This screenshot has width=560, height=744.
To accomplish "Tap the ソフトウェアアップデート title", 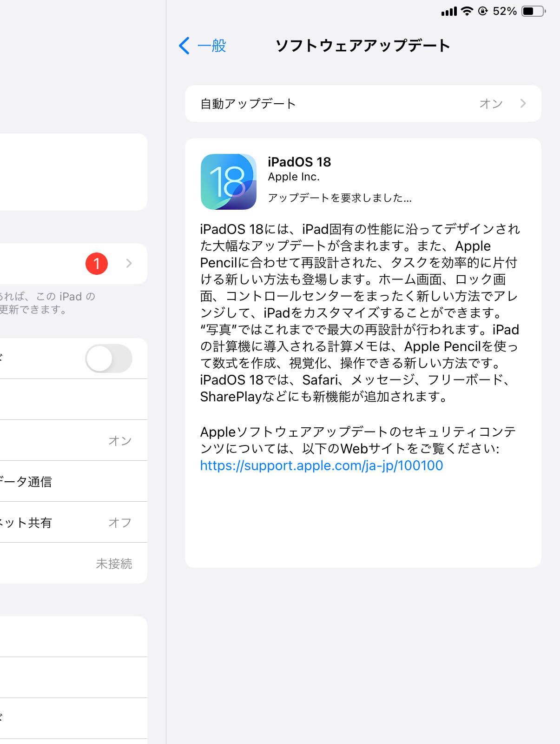I will [x=363, y=46].
